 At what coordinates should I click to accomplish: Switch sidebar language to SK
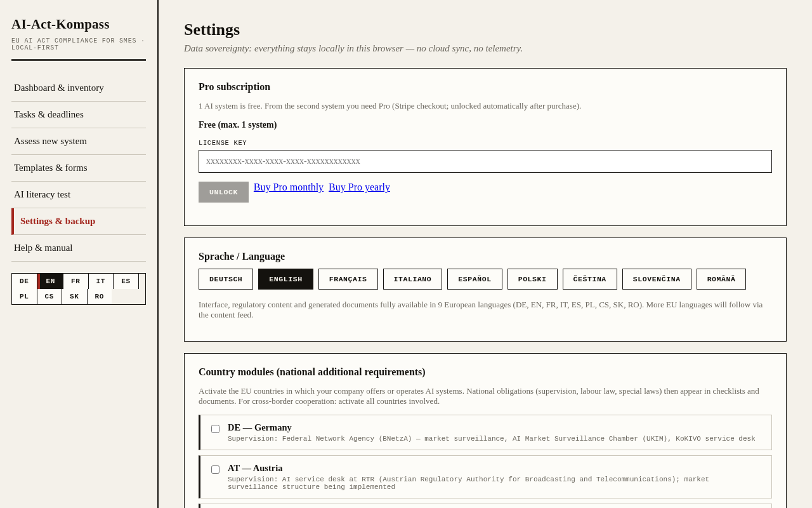pyautogui.click(x=74, y=297)
